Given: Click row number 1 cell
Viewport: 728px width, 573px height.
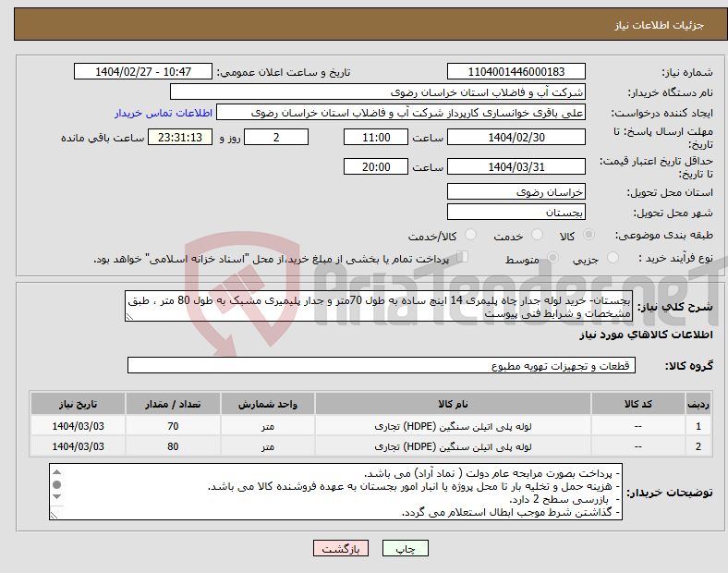Looking at the screenshot, I should pos(698,426).
